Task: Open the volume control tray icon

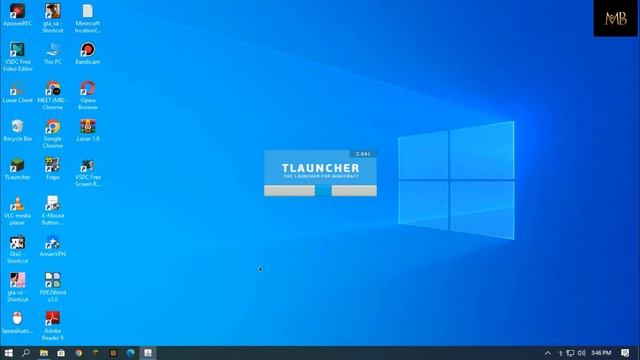Action: coord(582,353)
